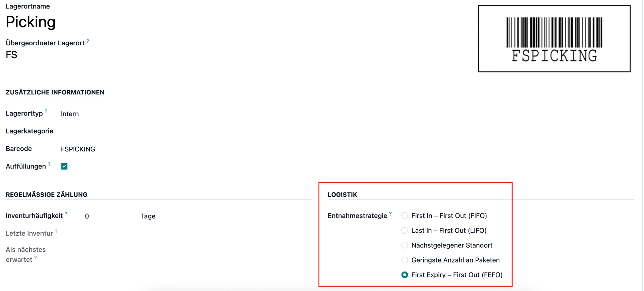This screenshot has width=644, height=291.
Task: Click the FSPICKING barcode image
Action: point(554,38)
